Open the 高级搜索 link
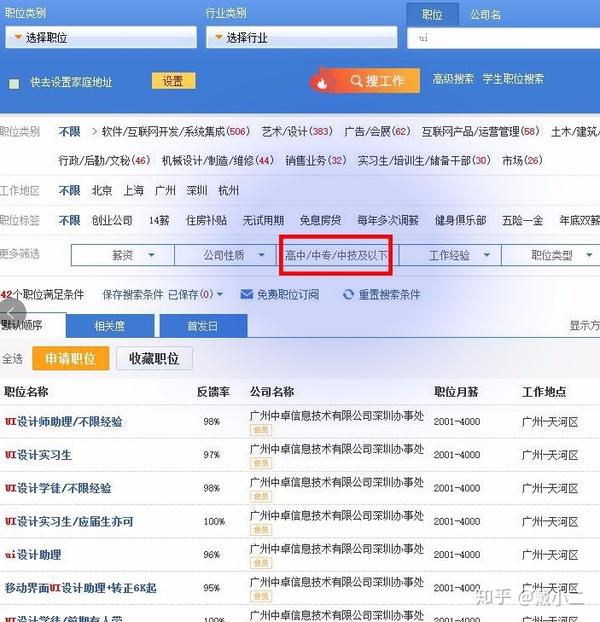600x622 pixels. [453, 79]
